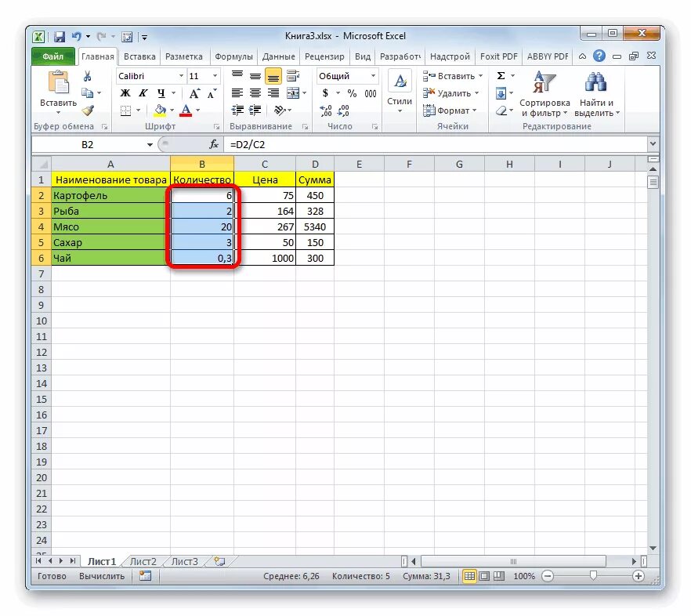Click the Clear eraser icon
Screen dimensions: 691x616
(501, 111)
